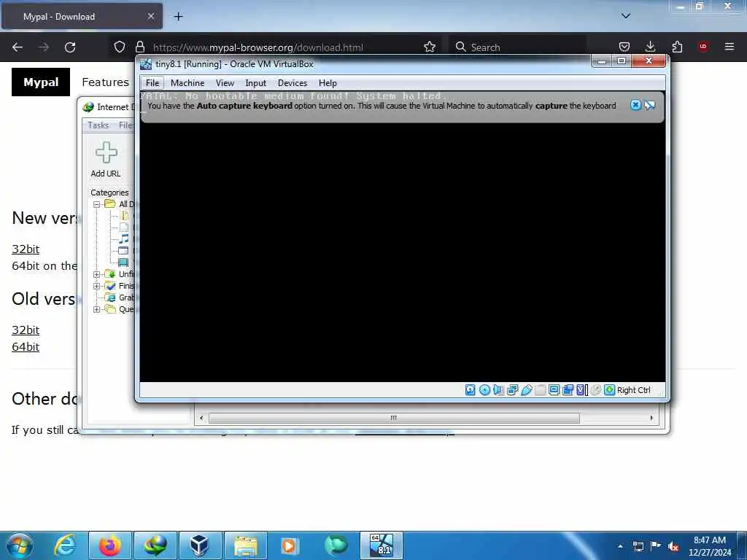Viewport: 747px width, 560px height.
Task: Click Add URL in Internet Download Manager
Action: pos(106,160)
